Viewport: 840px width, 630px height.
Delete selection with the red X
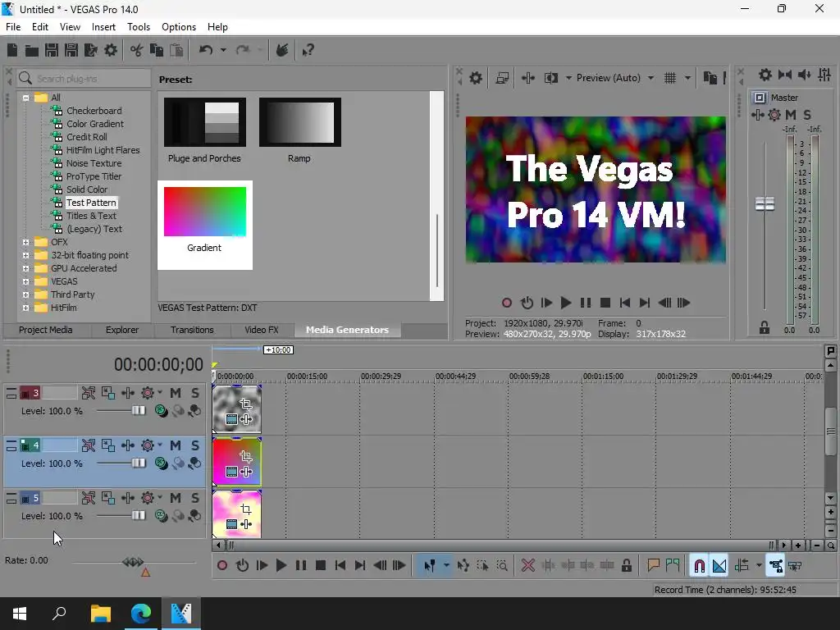(528, 565)
